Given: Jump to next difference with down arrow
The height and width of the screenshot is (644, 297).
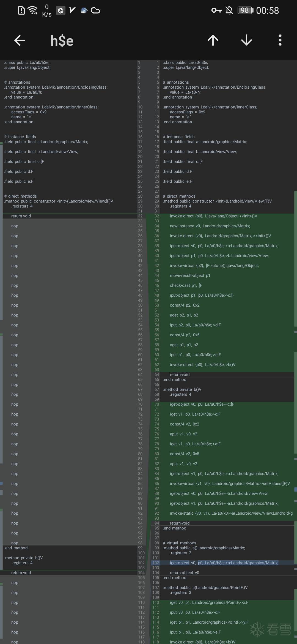Looking at the screenshot, I should (x=246, y=40).
